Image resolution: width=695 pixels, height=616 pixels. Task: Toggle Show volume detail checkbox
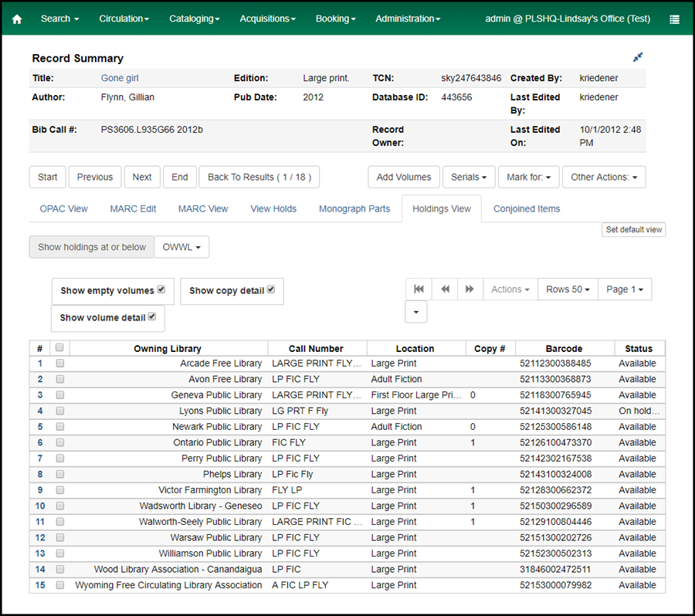point(152,316)
